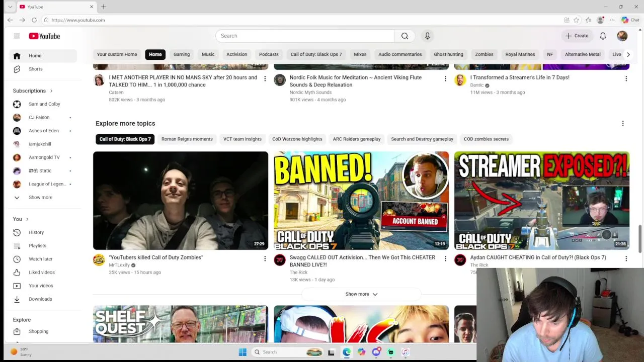The image size is (644, 362).
Task: Open STREAMER EXPOSED video thumbnail
Action: click(x=542, y=201)
